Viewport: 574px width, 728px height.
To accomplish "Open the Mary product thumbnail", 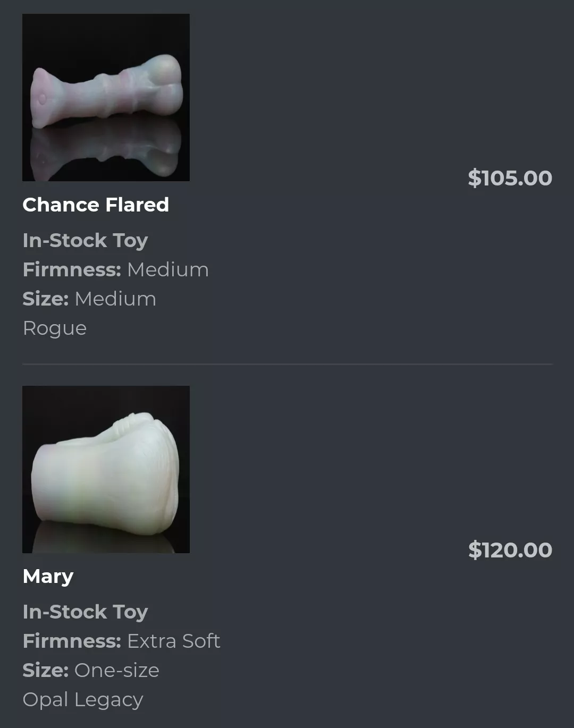I will [106, 469].
